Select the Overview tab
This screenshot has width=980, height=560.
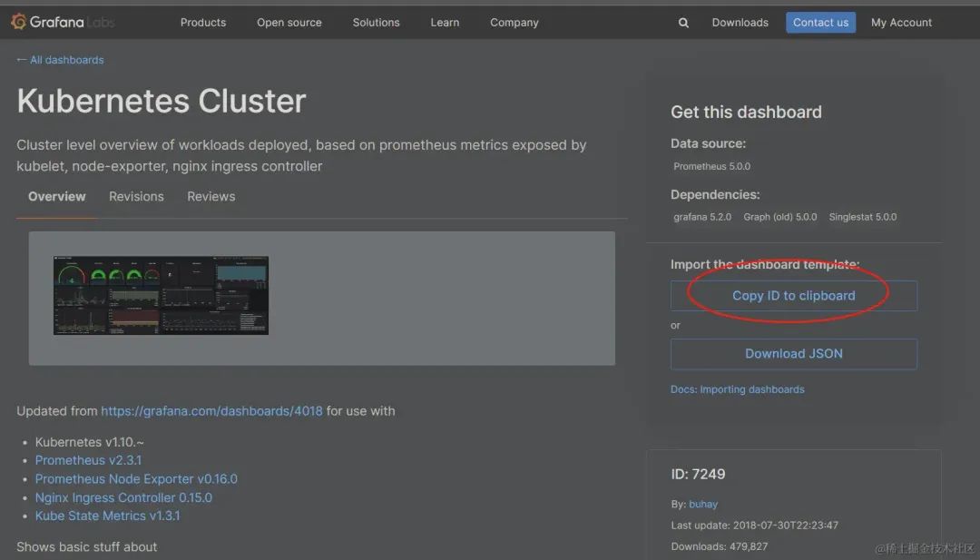point(57,196)
